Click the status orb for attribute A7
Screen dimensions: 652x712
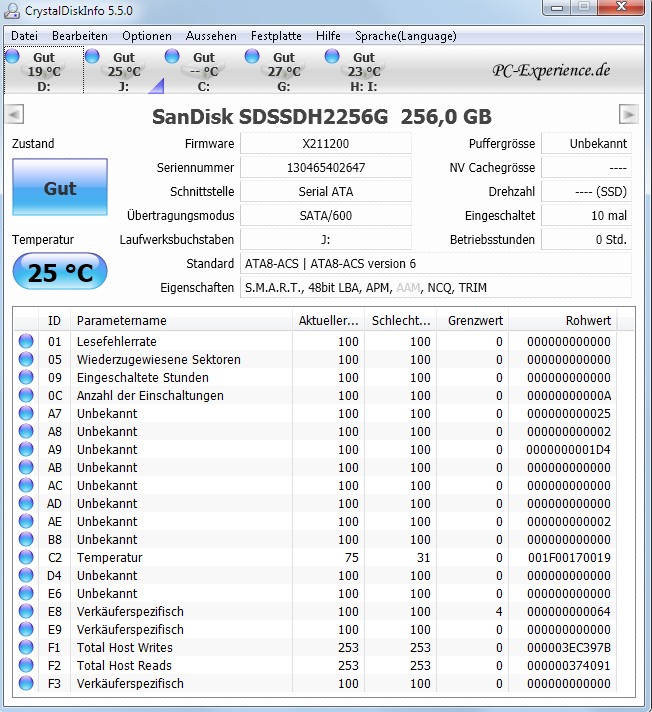[x=26, y=413]
